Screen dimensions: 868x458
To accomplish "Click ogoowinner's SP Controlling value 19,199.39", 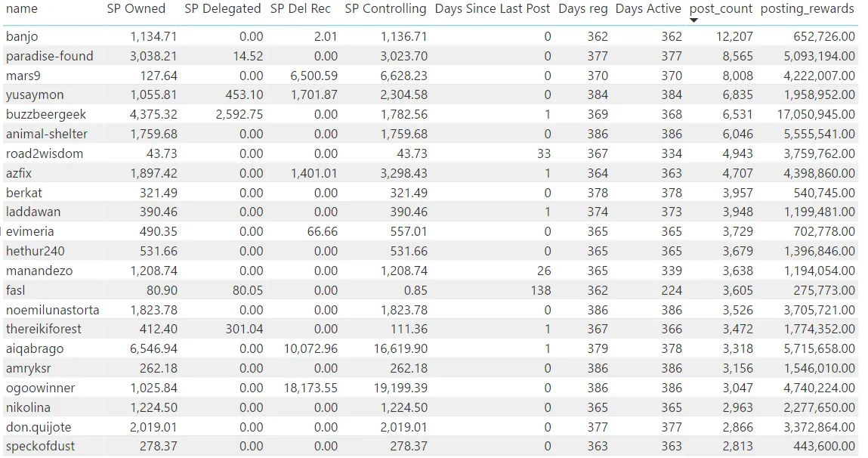I will [x=401, y=388].
